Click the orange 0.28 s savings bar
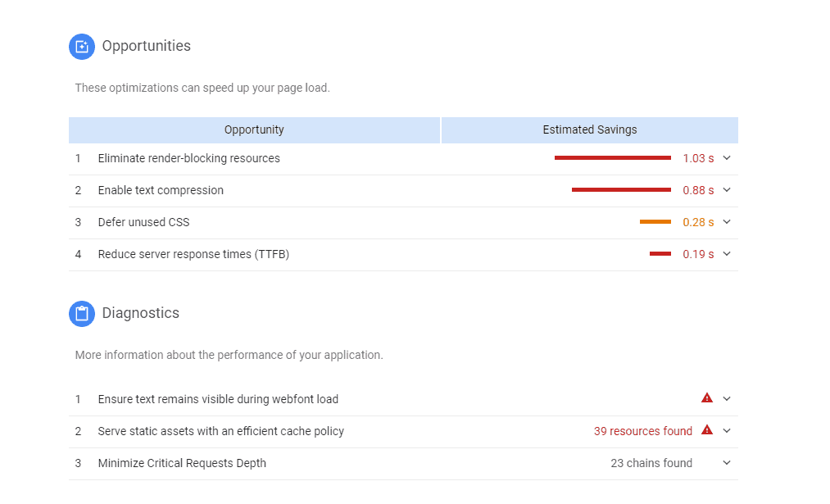Screen dimensions: 830x504 coord(655,222)
